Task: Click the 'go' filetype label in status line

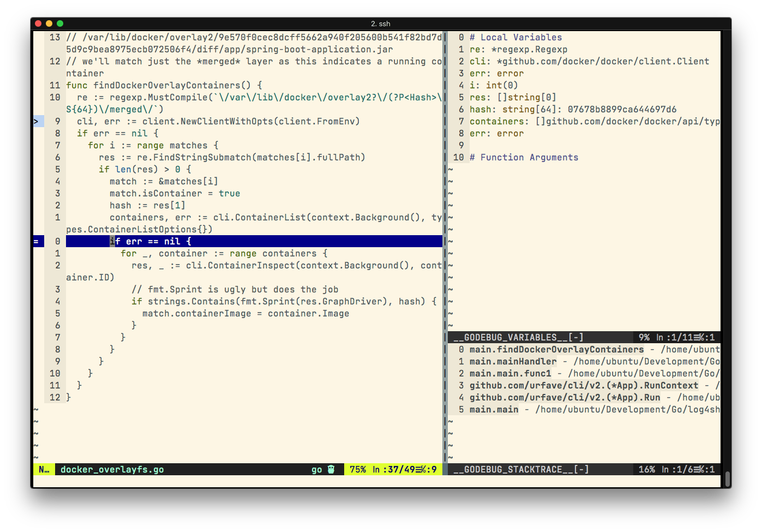Action: [x=317, y=469]
